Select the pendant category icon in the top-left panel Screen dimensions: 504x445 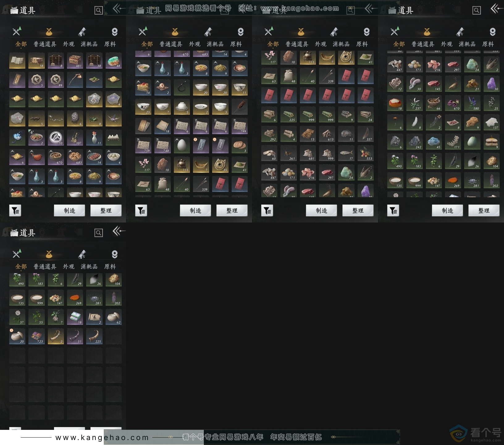[x=115, y=32]
